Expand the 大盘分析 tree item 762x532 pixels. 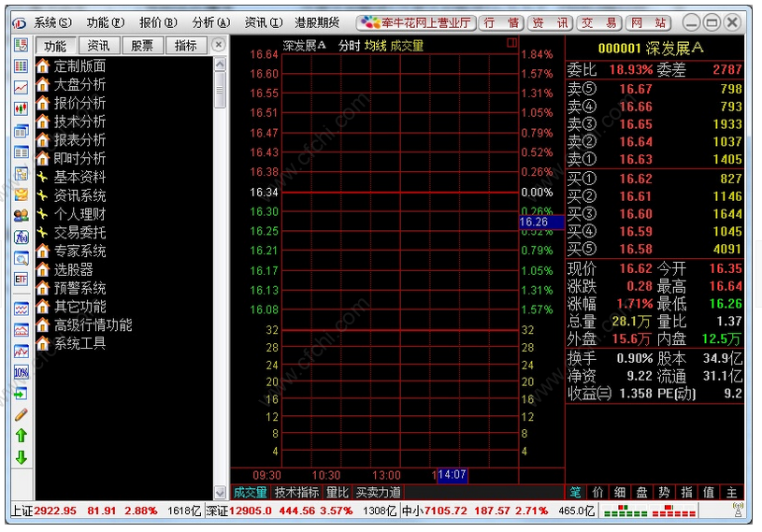[x=71, y=84]
